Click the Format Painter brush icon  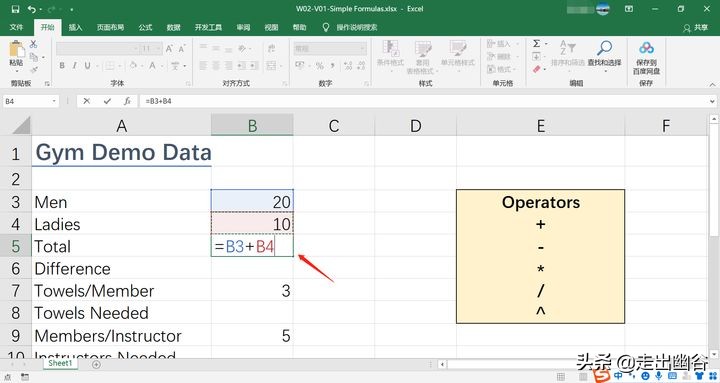pos(34,70)
